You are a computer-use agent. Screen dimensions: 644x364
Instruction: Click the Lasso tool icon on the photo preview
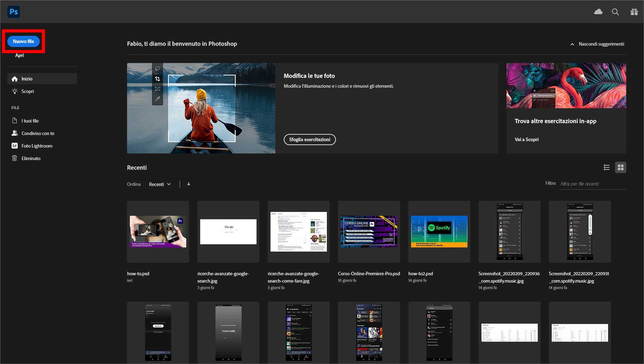[157, 68]
